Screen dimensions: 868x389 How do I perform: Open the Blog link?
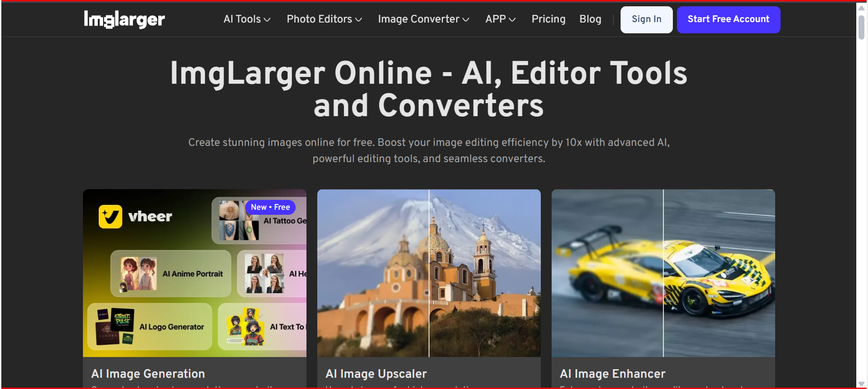pyautogui.click(x=590, y=19)
